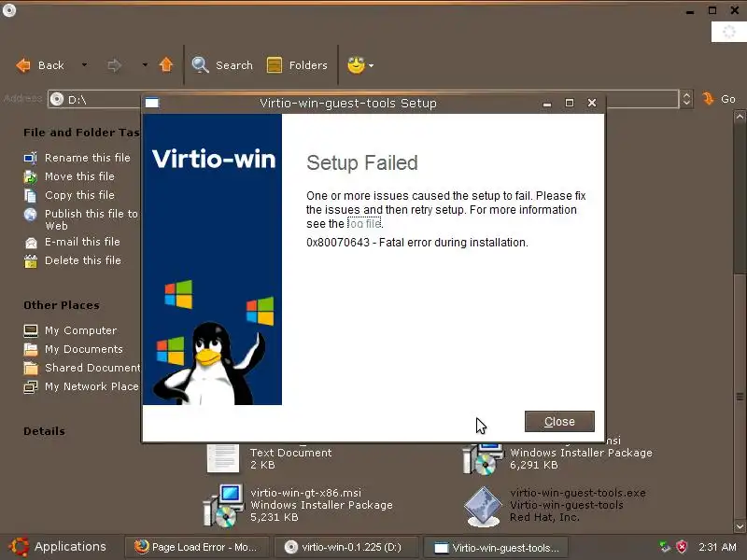The image size is (747, 560).
Task: Close Setup dialog with title bar X
Action: pyautogui.click(x=592, y=103)
